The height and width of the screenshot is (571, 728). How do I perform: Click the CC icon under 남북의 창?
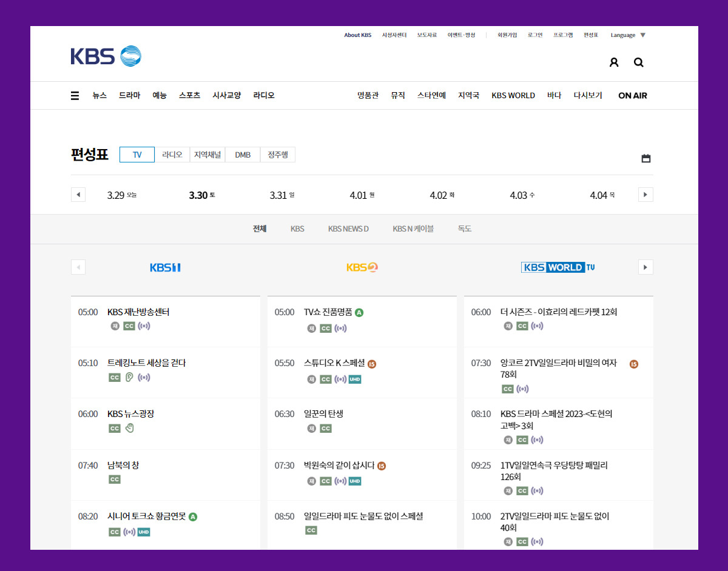coord(114,479)
